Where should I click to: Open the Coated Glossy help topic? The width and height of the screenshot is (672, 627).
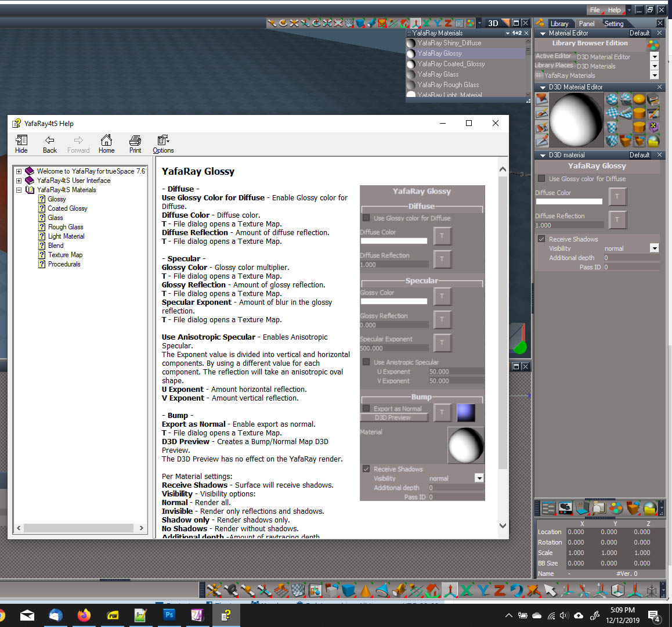tap(67, 208)
